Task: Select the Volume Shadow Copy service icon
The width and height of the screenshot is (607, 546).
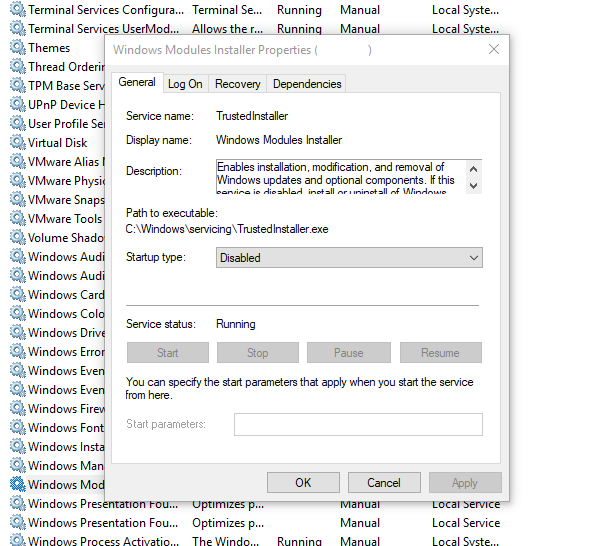Action: 18,238
